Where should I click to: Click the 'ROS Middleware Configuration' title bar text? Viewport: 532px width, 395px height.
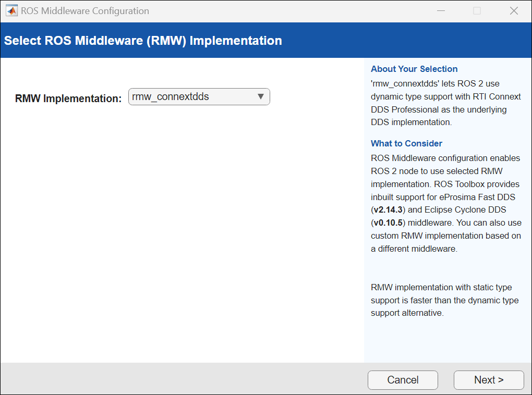click(x=85, y=11)
